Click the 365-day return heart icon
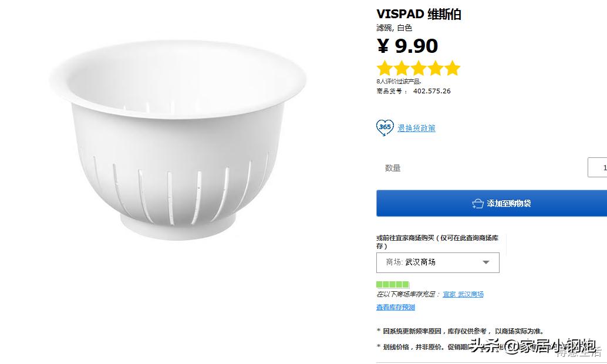The width and height of the screenshot is (607, 364). (x=384, y=127)
